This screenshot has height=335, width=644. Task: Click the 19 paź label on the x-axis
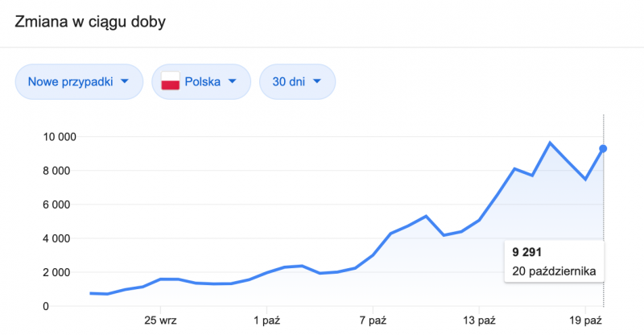(x=585, y=321)
